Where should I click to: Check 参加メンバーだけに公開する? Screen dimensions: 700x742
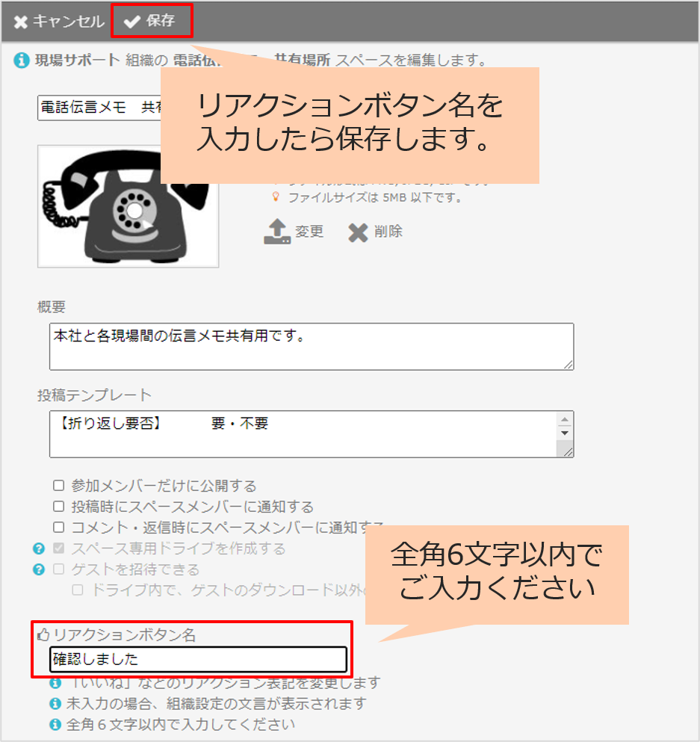click(59, 486)
